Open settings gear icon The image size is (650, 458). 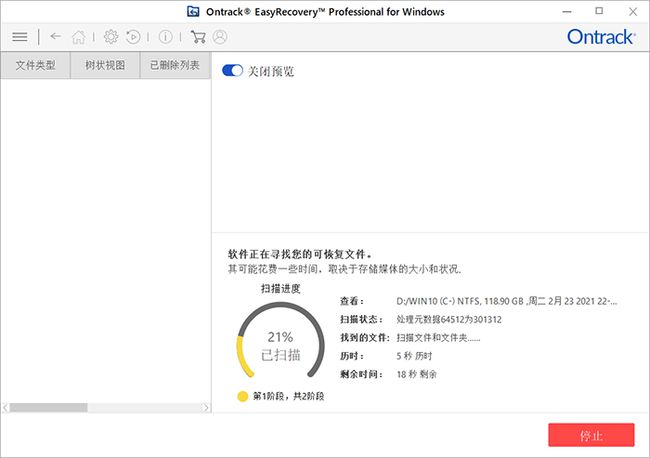[x=111, y=37]
